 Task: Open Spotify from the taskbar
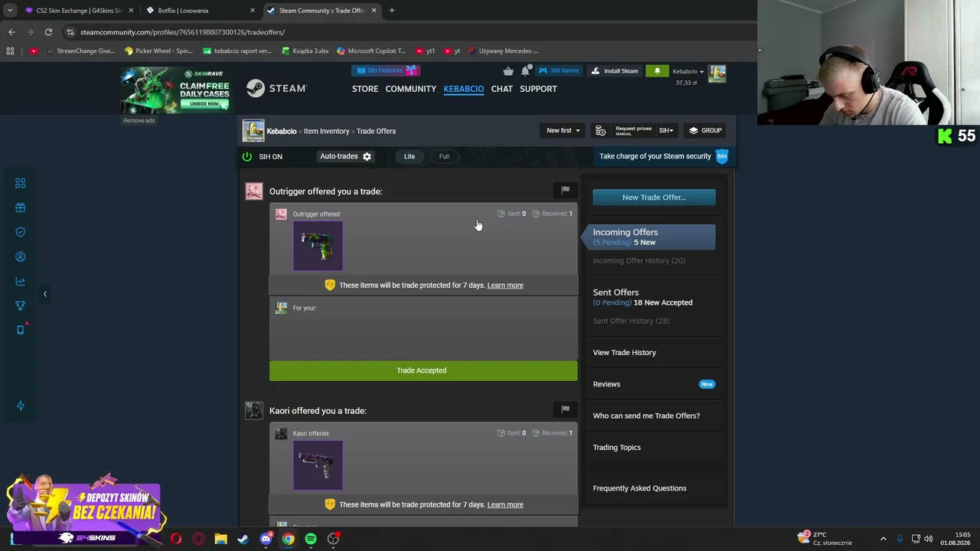pyautogui.click(x=310, y=539)
